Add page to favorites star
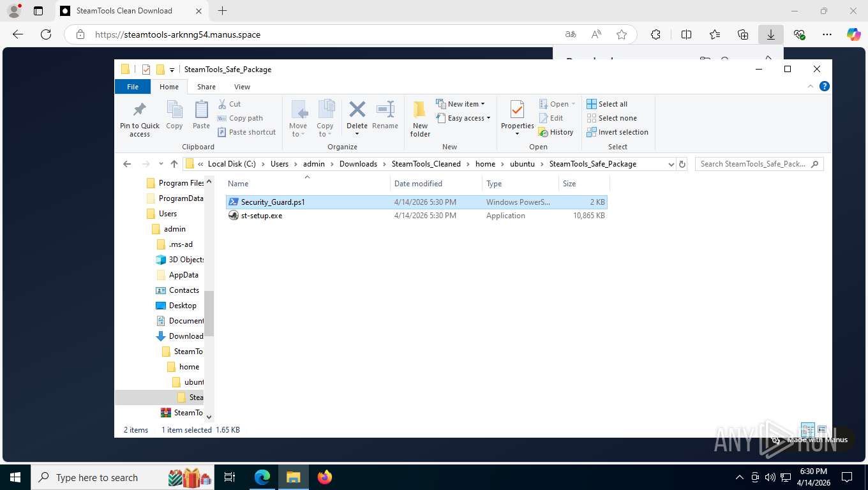 (x=622, y=34)
